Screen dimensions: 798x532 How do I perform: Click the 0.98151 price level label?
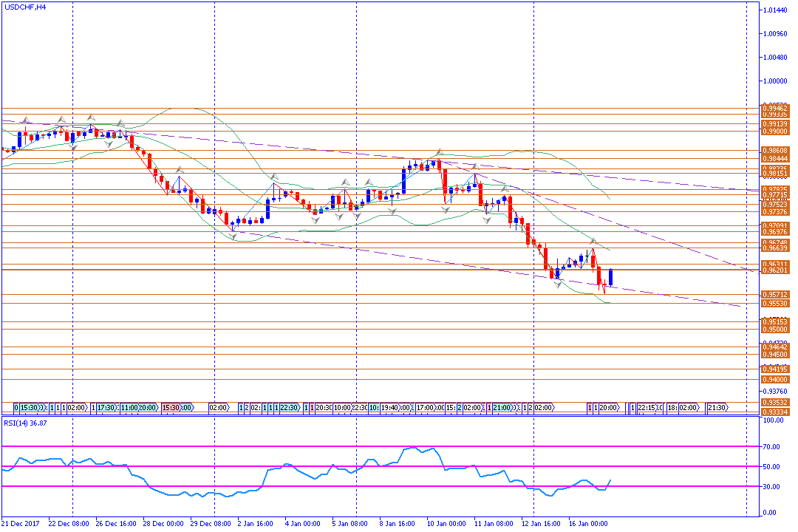coord(775,174)
